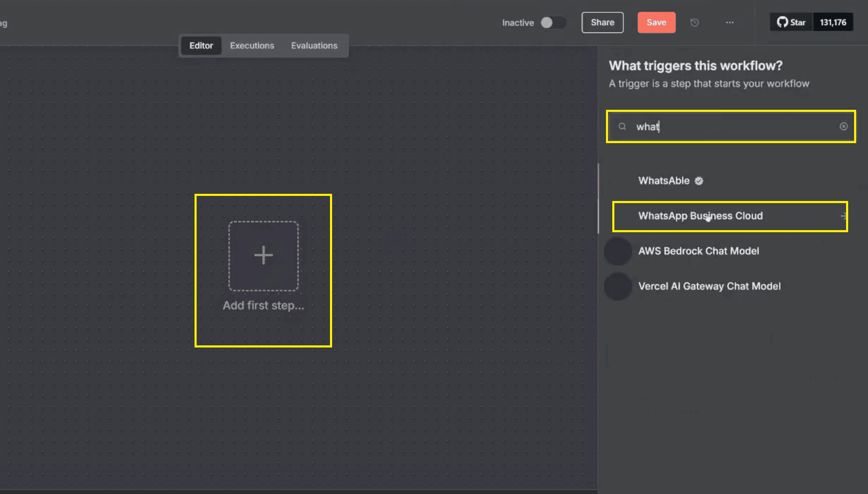Click the 131,176 star count link
Image resolution: width=868 pixels, height=494 pixels.
(x=833, y=22)
